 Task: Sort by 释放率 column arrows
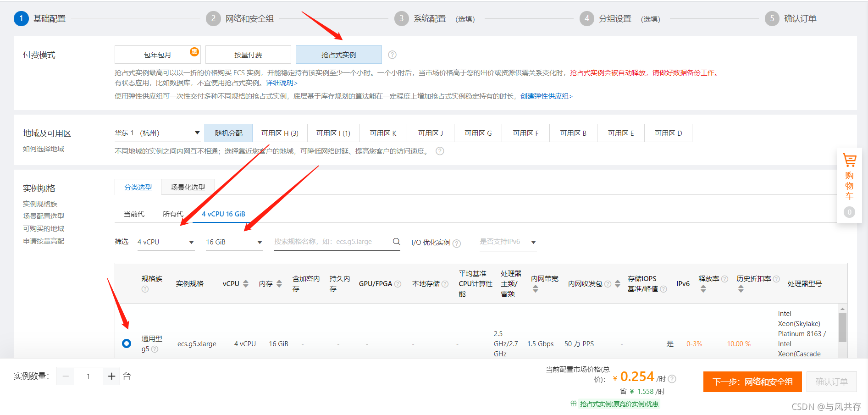[703, 289]
